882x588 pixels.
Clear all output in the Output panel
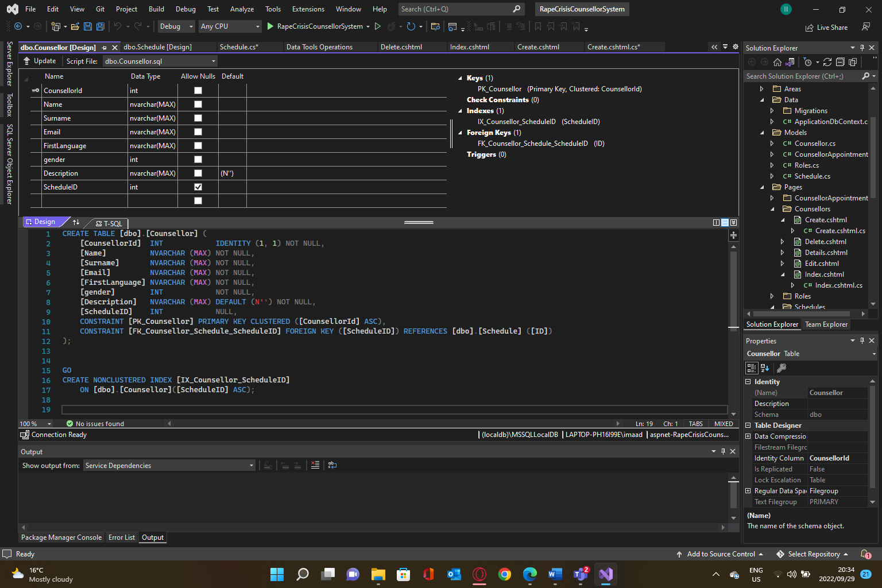tap(315, 465)
